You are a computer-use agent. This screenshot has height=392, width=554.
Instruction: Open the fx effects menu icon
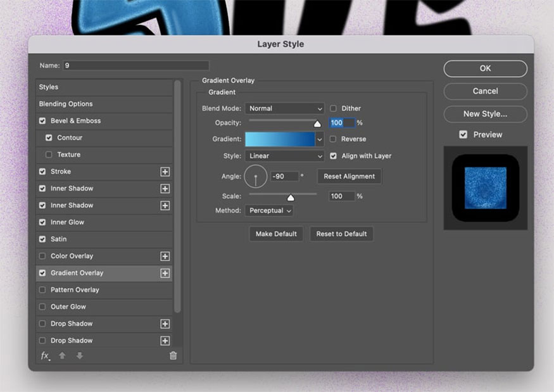[x=45, y=356]
